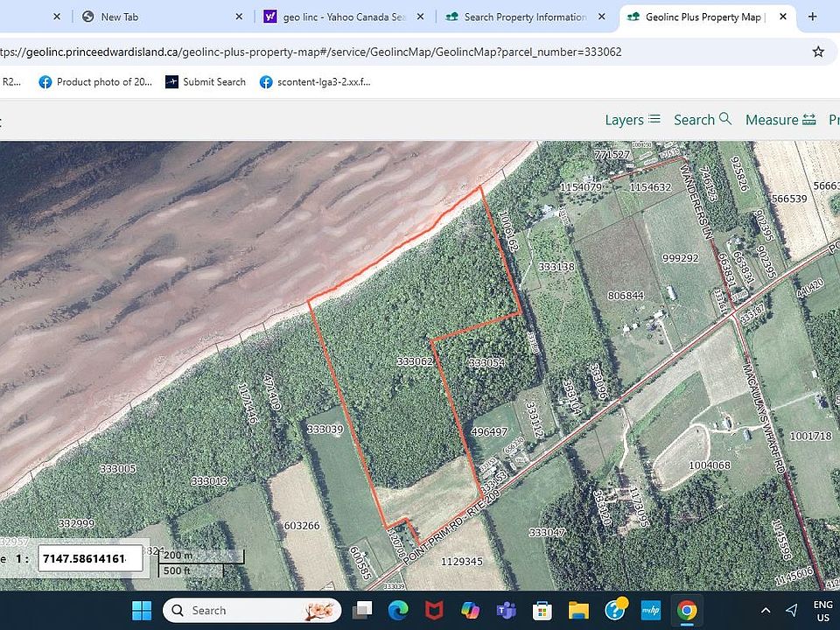Open a new browser tab with plus button
The width and height of the screenshot is (840, 630).
click(x=812, y=17)
